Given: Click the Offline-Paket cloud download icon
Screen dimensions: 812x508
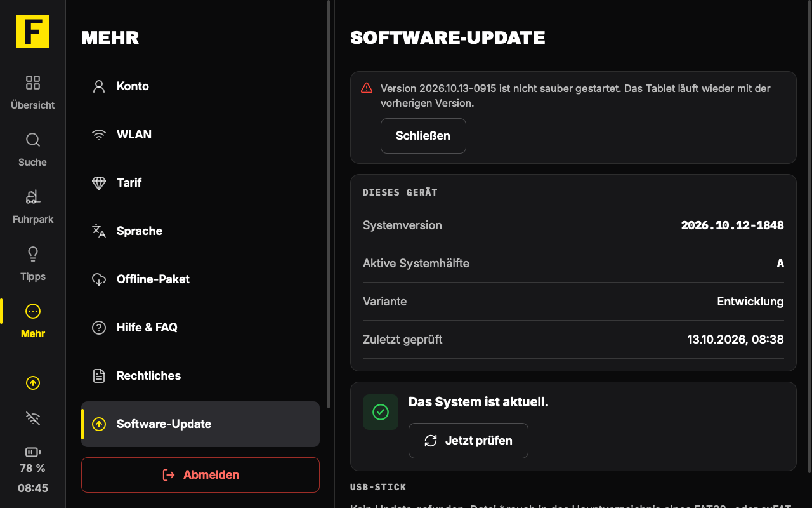Looking at the screenshot, I should click(x=99, y=279).
